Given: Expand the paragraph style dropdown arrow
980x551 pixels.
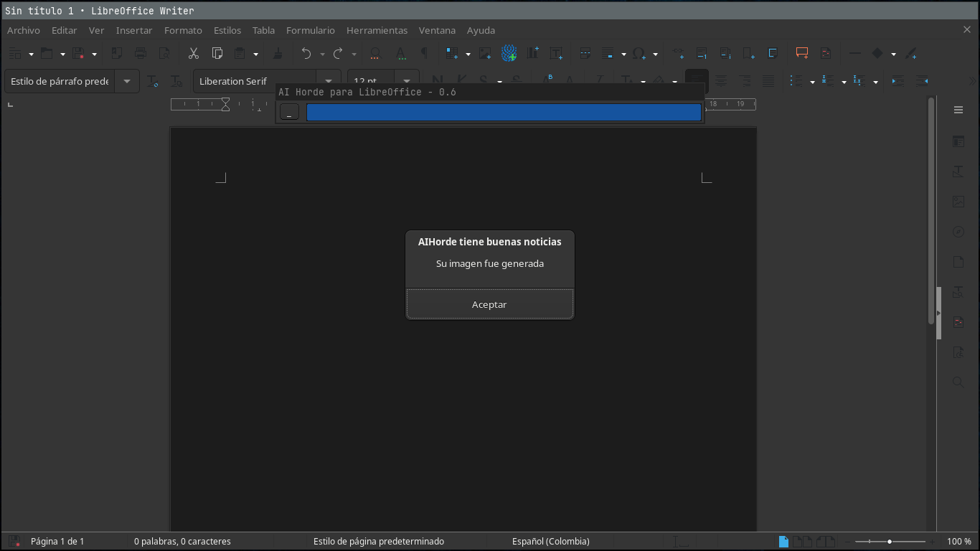Looking at the screenshot, I should [127, 81].
